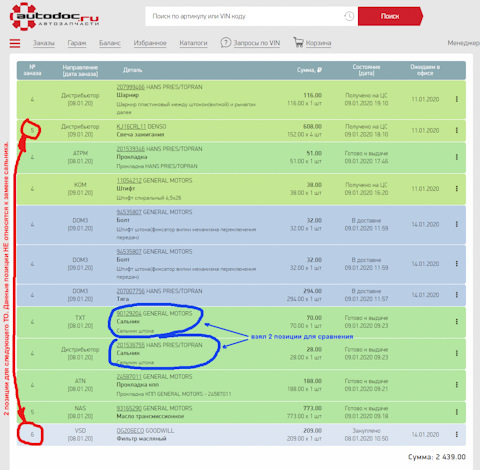The height and width of the screenshot is (470, 480).
Task: Open Баланс page
Action: point(110,43)
